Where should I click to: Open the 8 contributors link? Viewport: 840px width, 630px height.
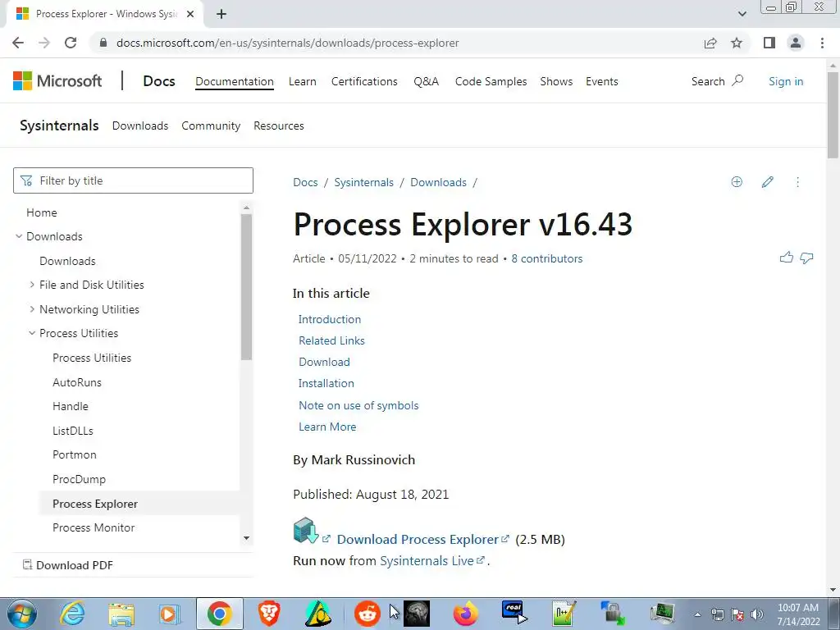point(546,258)
